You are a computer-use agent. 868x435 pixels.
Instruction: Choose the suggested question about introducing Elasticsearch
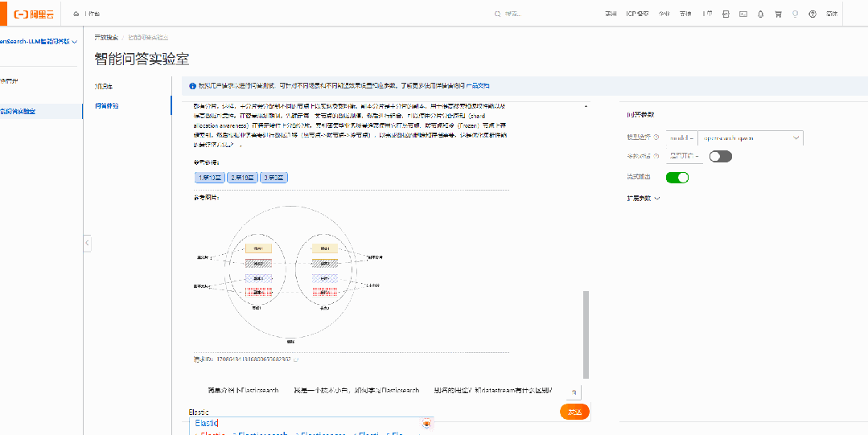pyautogui.click(x=243, y=390)
